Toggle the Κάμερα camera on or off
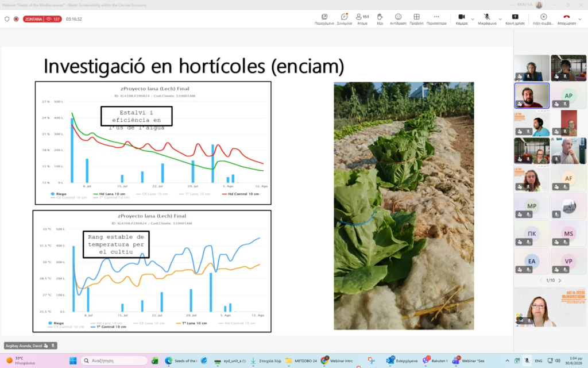 (462, 19)
